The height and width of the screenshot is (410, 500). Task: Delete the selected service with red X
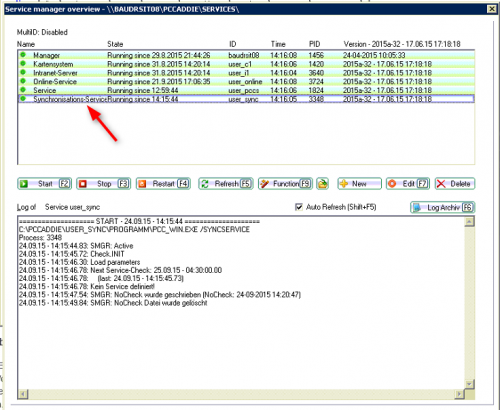(455, 184)
